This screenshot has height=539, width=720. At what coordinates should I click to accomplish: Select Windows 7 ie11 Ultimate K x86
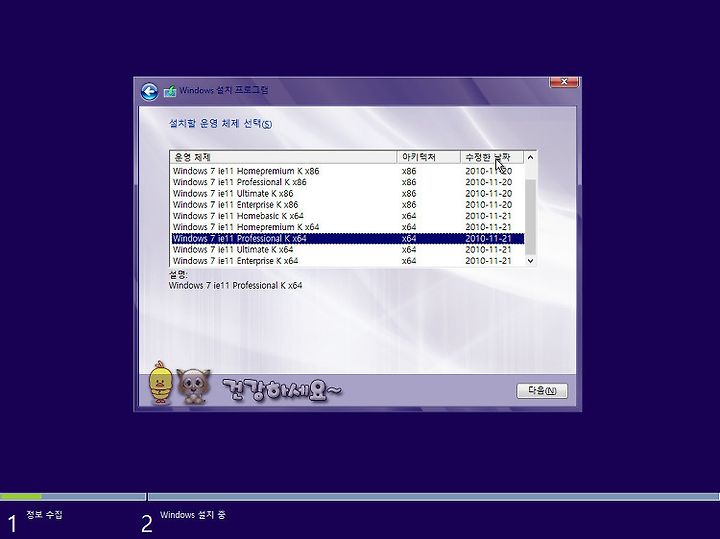(348, 193)
